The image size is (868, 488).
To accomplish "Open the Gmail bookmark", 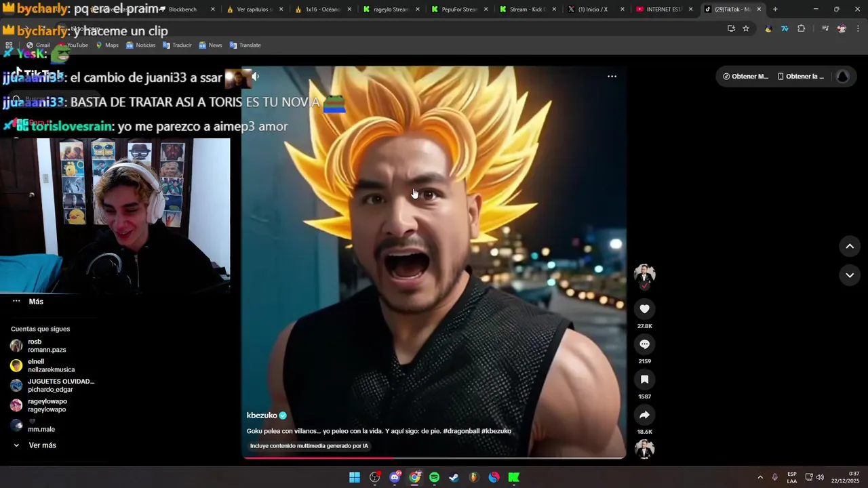I will tap(38, 45).
